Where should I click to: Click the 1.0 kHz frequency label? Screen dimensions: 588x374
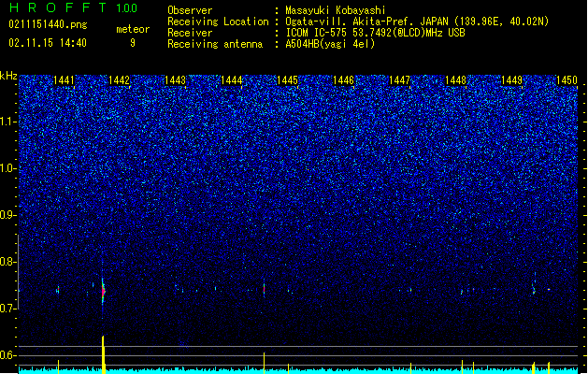click(8, 168)
